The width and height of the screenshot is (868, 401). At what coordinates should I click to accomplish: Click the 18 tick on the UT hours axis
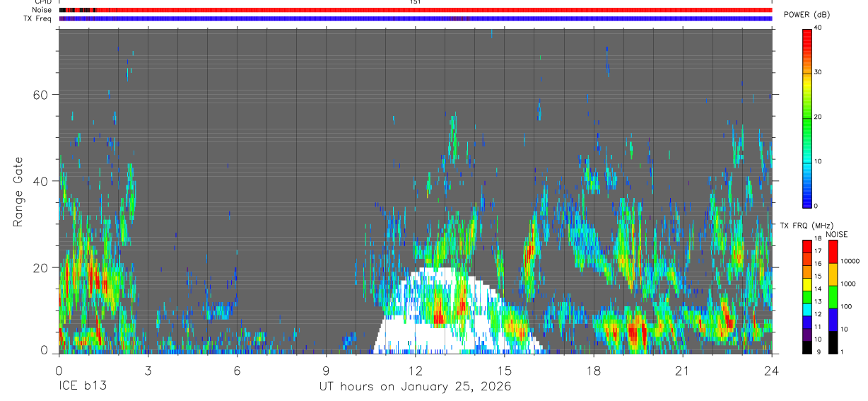(594, 370)
